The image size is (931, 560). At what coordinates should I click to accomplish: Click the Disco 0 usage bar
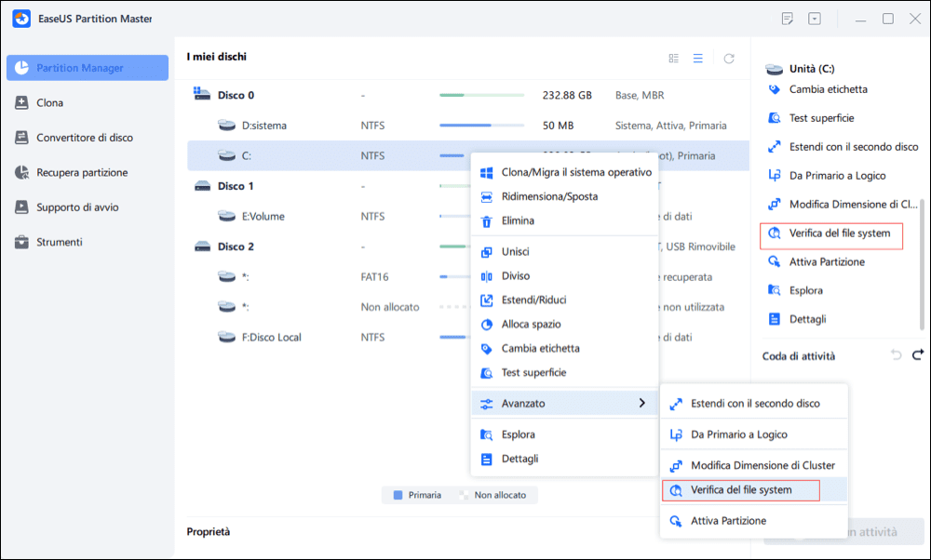click(x=481, y=95)
